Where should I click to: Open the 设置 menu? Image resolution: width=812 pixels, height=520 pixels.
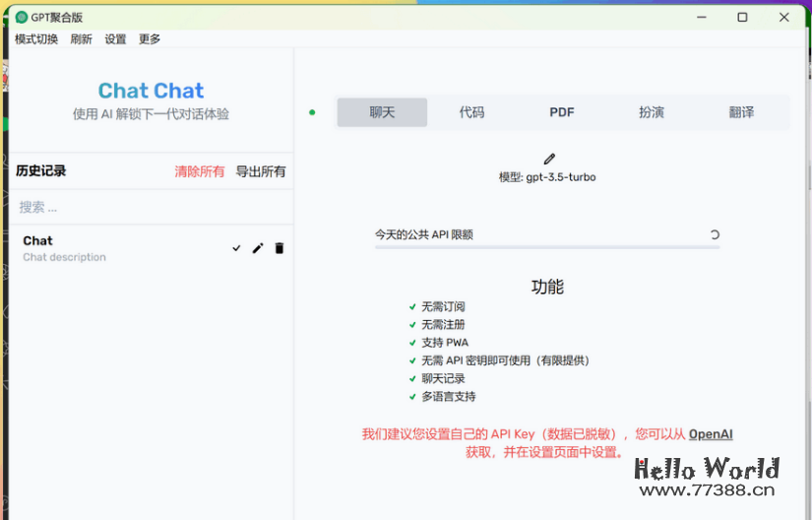(115, 39)
